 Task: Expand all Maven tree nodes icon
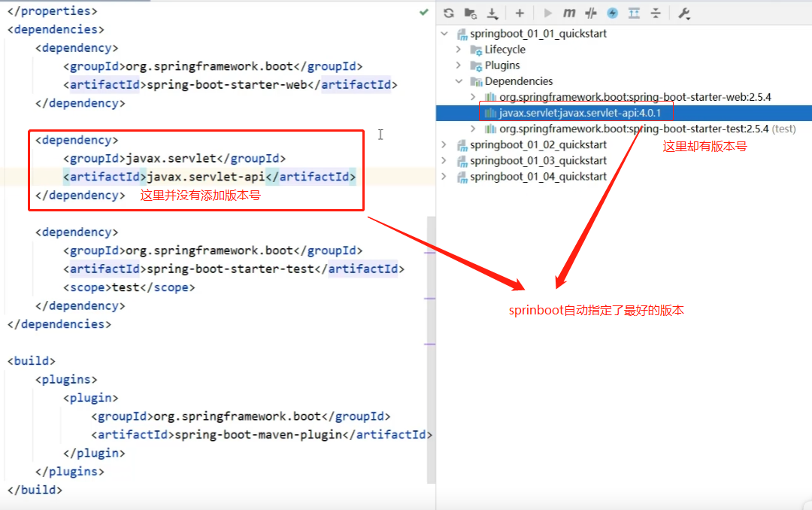[x=635, y=14]
